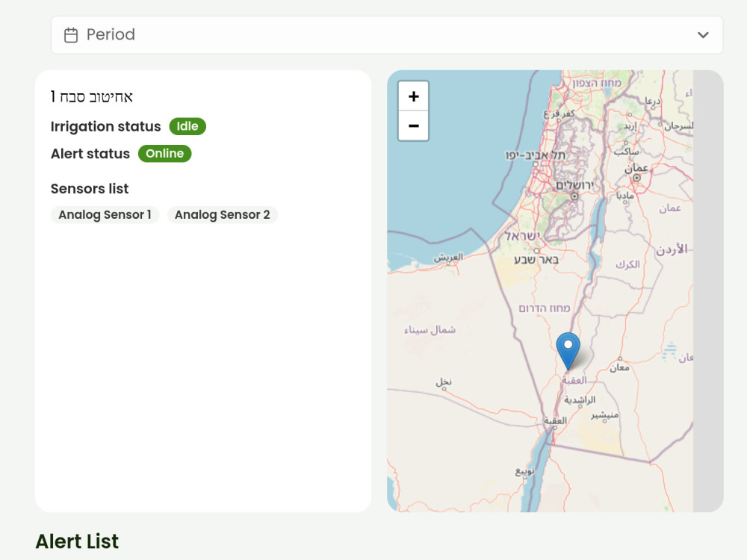Screen dimensions: 747x560
Task: Click the الراشدية label on map
Action: tap(580, 400)
